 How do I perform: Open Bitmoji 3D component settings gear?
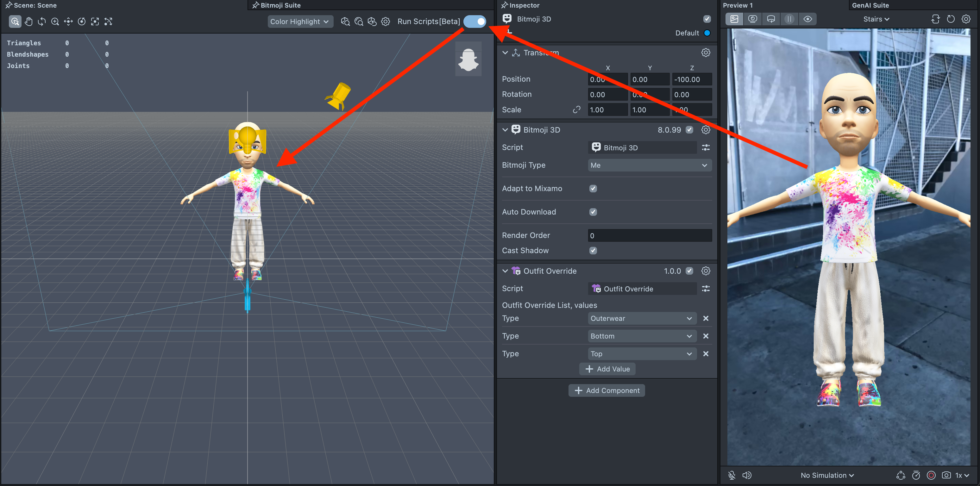pyautogui.click(x=705, y=130)
